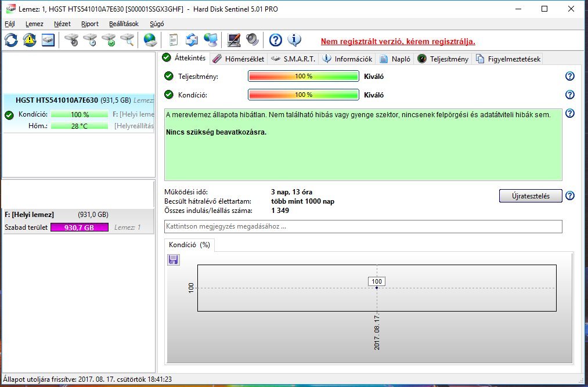Click the refresh icon with yellow warning sign
The height and width of the screenshot is (387, 588).
(x=30, y=40)
